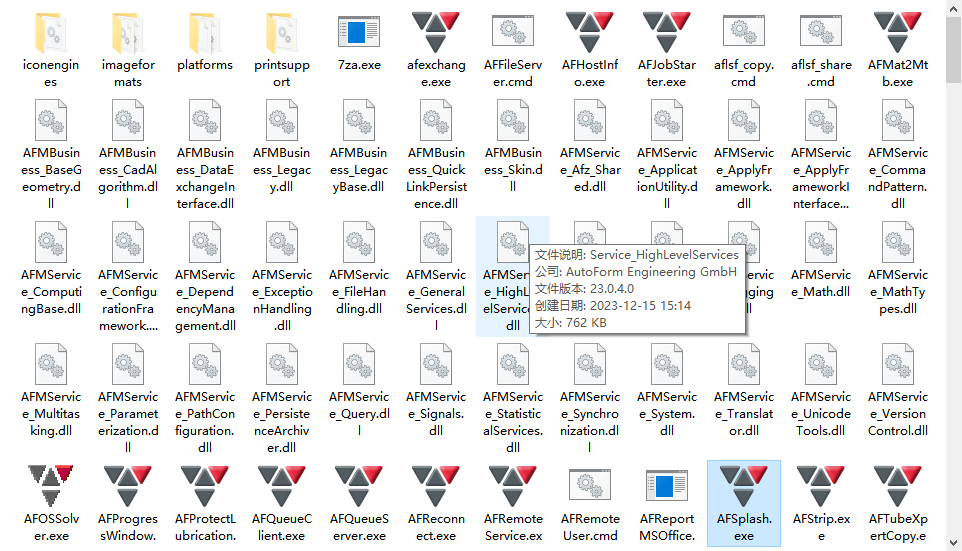
Task: Click the aflsf_share.cmd file
Action: pos(820,35)
